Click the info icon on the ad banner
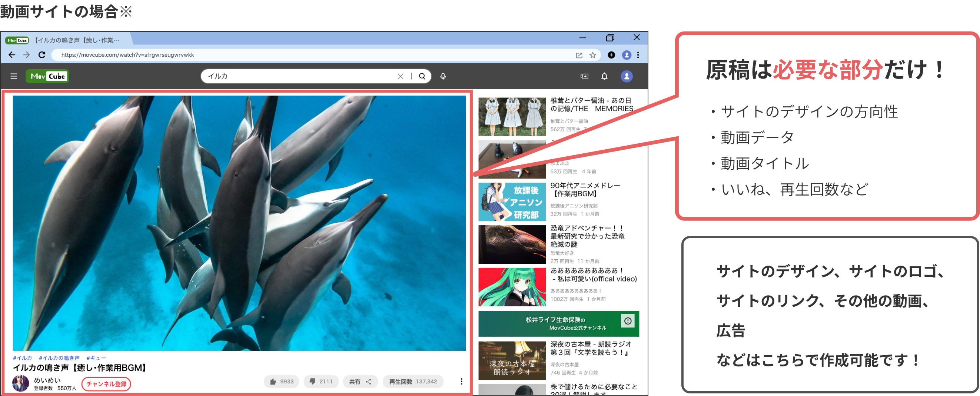The width and height of the screenshot is (980, 396). click(x=628, y=321)
